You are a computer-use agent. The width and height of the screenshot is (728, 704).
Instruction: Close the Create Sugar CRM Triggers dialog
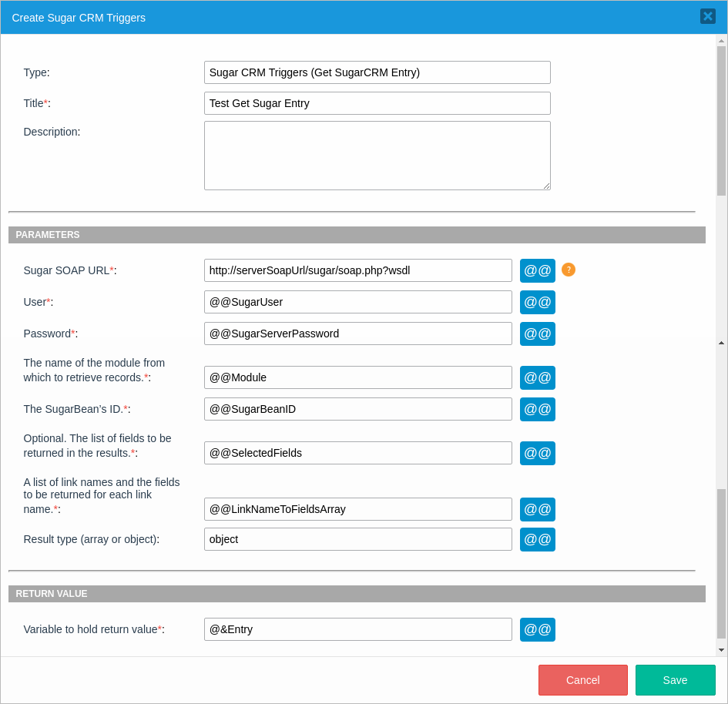(707, 16)
